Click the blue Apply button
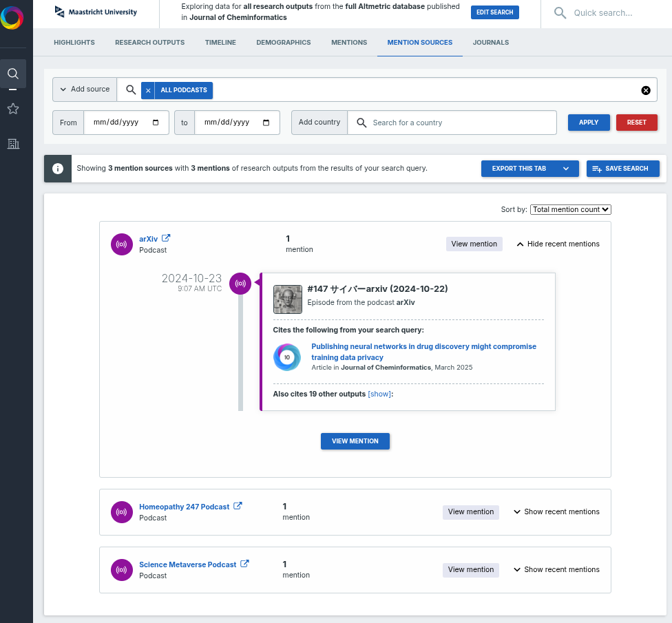 [588, 123]
